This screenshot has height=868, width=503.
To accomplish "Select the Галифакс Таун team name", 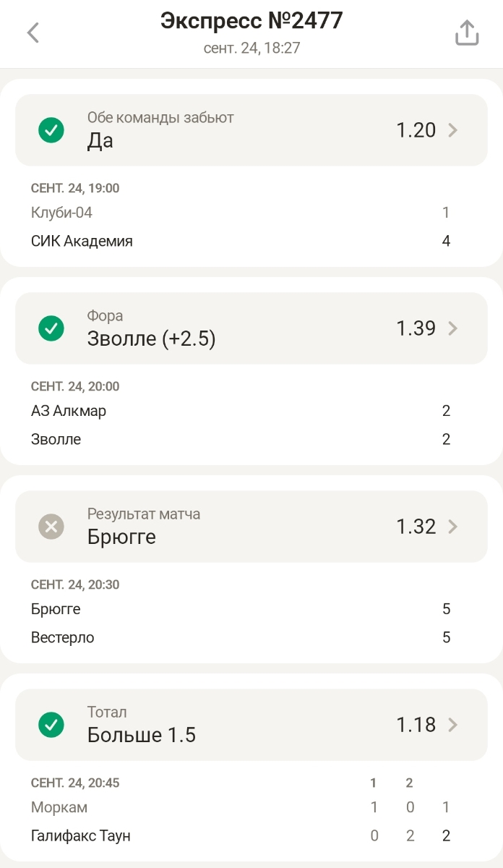I will [81, 836].
